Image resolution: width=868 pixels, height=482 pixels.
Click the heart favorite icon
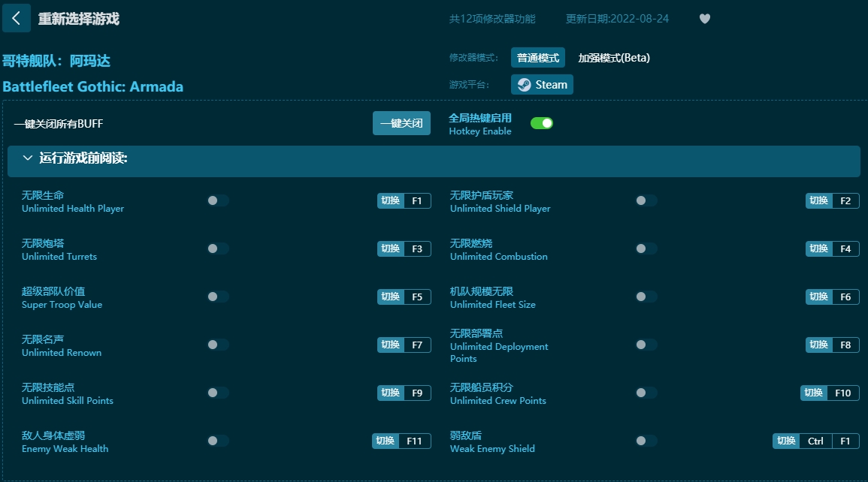[704, 19]
